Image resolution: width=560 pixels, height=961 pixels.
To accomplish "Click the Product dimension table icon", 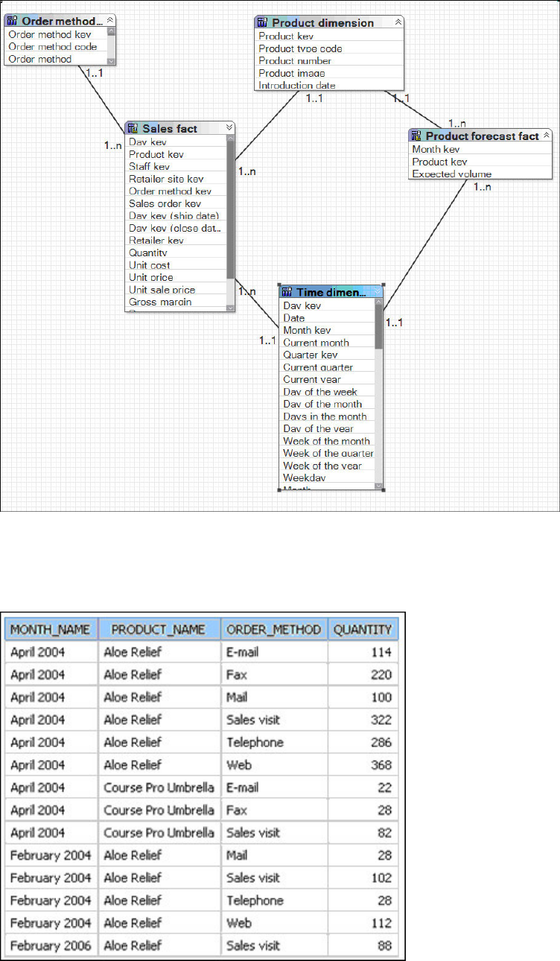I will 262,22.
